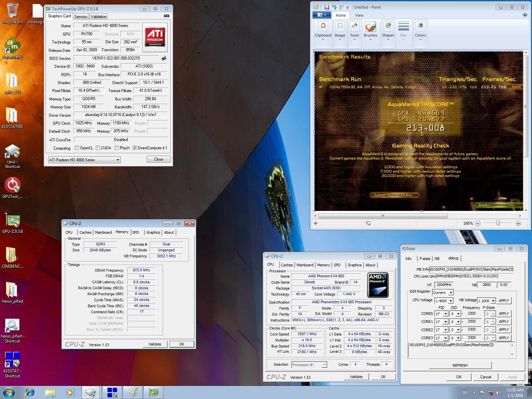Open K10stat Edit Register Current dropdown

tap(443, 292)
